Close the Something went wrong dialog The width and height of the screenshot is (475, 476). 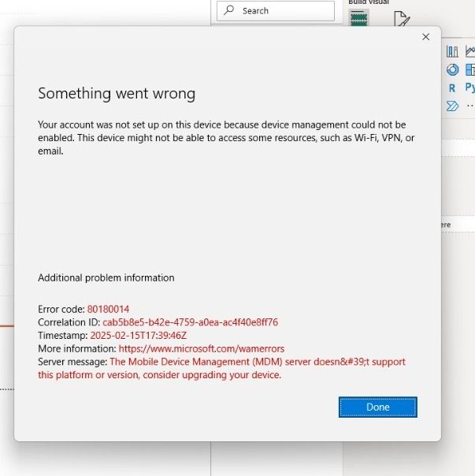[426, 37]
